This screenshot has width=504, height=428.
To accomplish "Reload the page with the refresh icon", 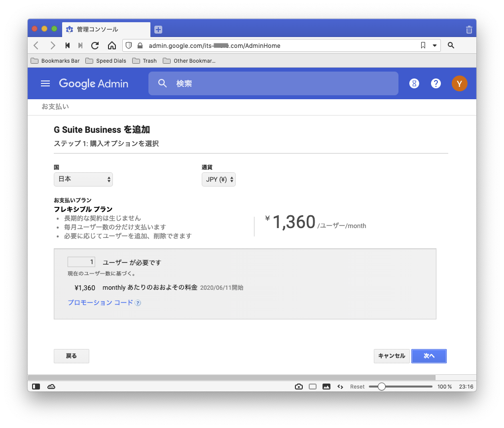I will pos(95,45).
